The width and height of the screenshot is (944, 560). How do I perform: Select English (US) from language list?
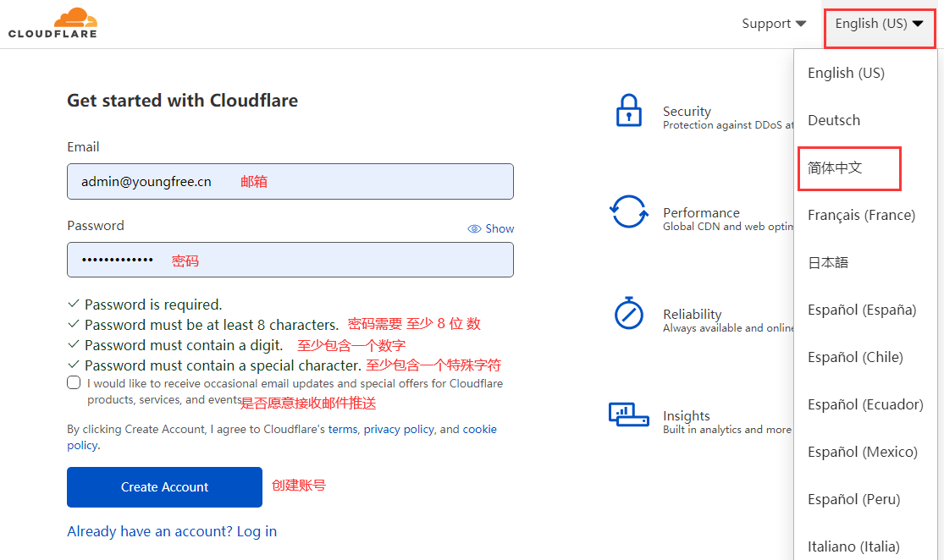(x=846, y=73)
